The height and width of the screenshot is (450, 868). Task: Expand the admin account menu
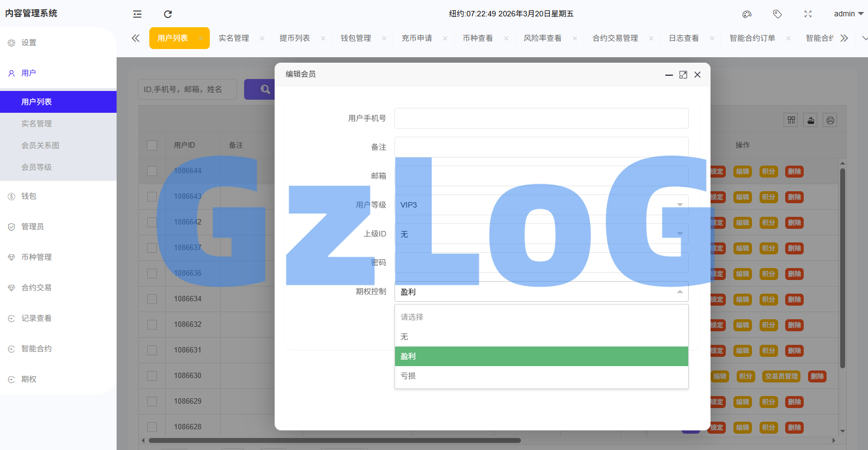pos(848,14)
